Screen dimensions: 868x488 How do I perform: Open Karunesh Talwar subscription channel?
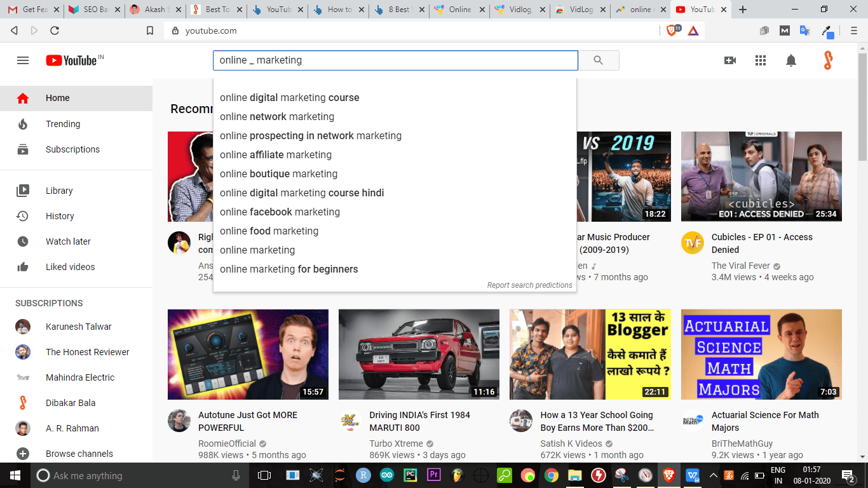76,327
